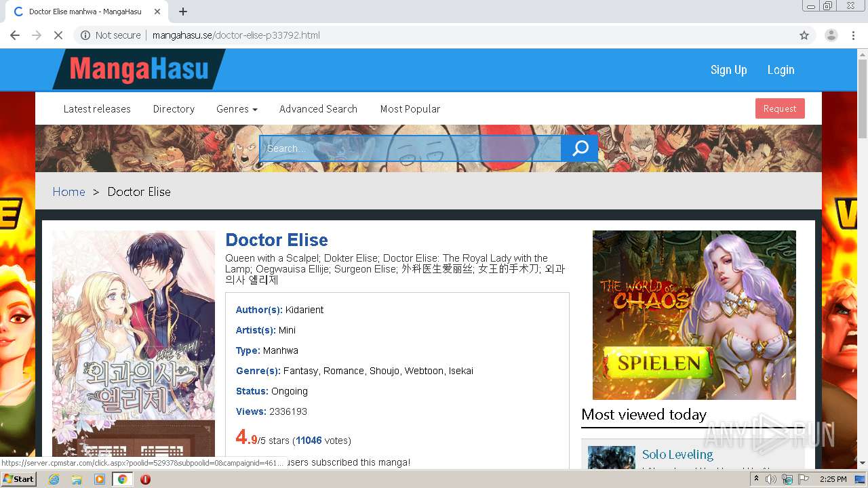Click the type value Manhwa
The height and width of the screenshot is (488, 868).
pos(281,350)
